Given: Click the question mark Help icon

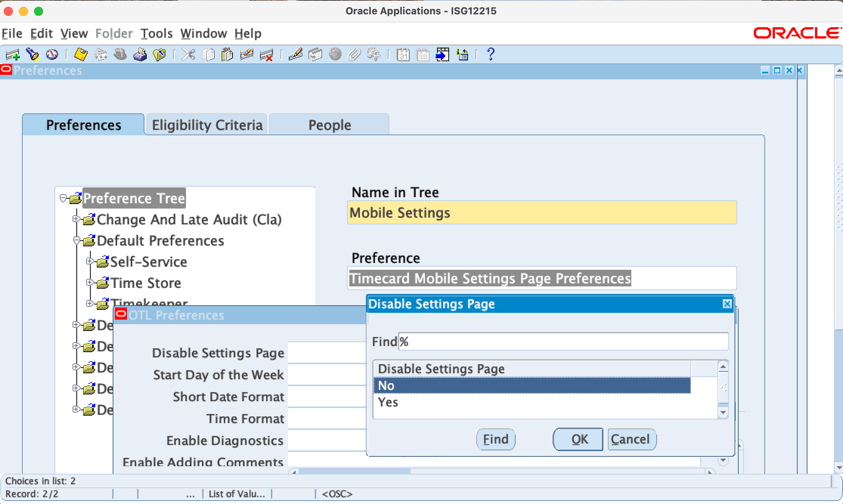Looking at the screenshot, I should click(x=490, y=55).
